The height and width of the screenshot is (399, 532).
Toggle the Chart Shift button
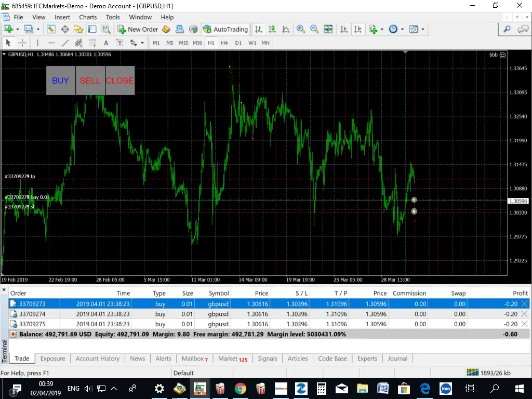point(357,29)
